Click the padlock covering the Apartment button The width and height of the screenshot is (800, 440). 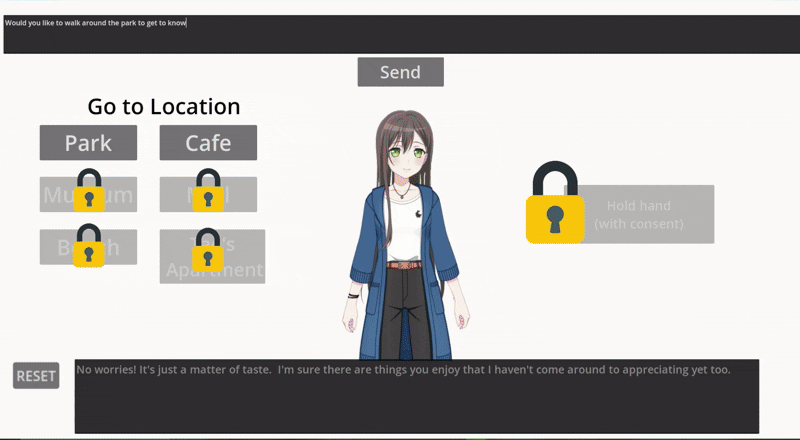point(208,250)
